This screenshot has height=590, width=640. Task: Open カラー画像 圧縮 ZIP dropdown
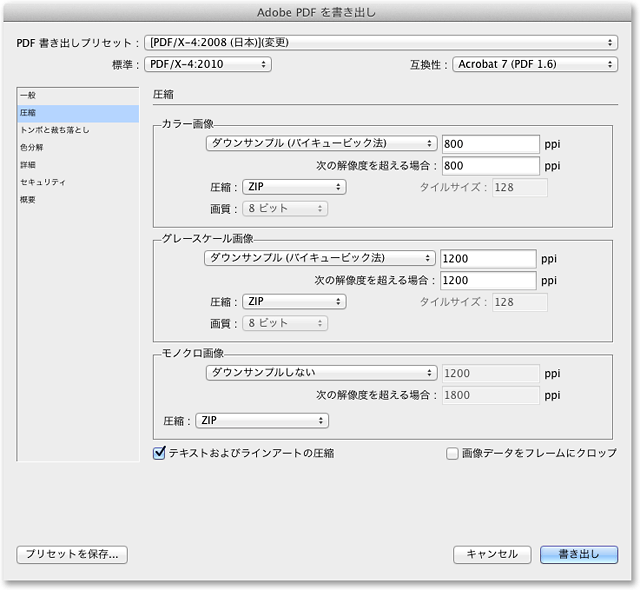(294, 187)
